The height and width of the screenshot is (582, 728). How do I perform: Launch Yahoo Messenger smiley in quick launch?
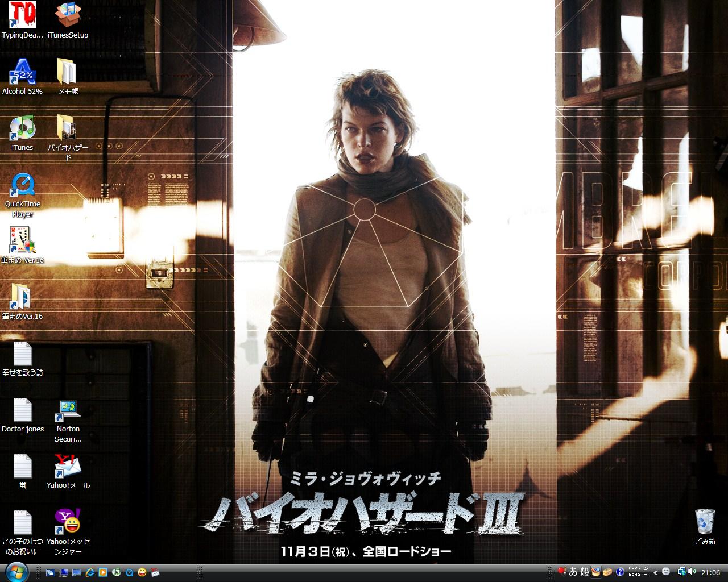142,572
